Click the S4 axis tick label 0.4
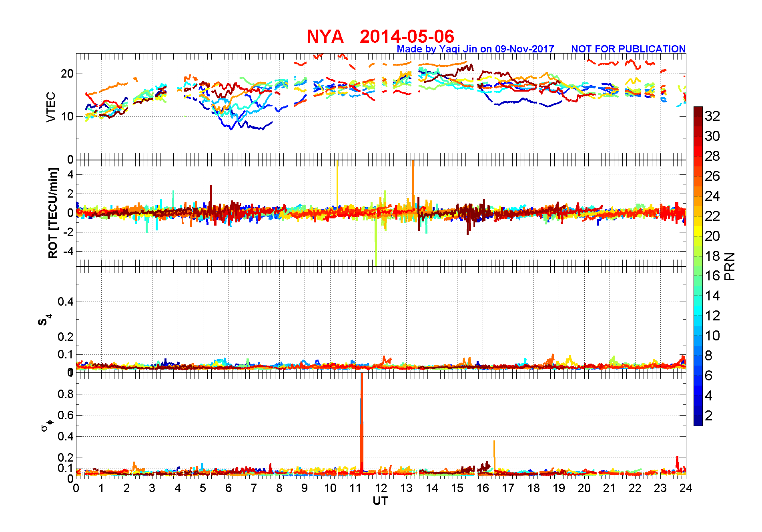Screen dimensions: 762x532 click(66, 302)
